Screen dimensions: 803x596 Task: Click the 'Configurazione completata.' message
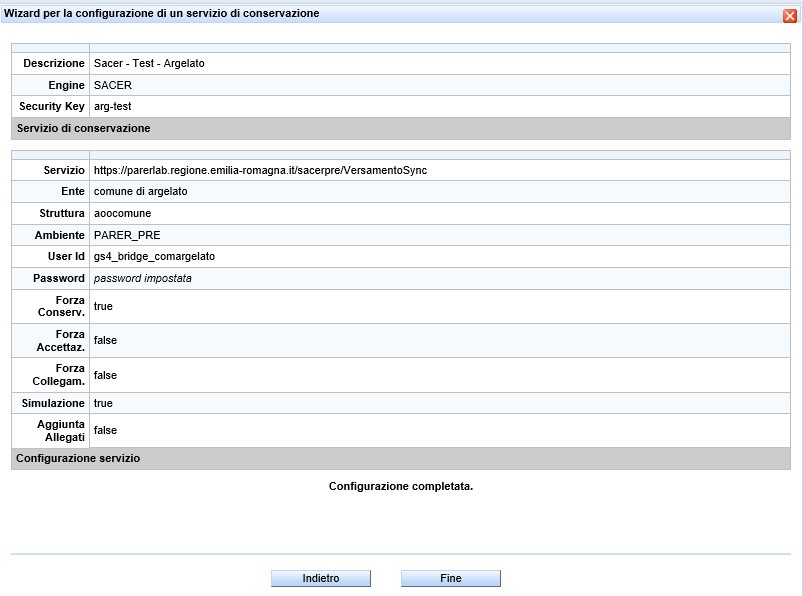click(401, 487)
